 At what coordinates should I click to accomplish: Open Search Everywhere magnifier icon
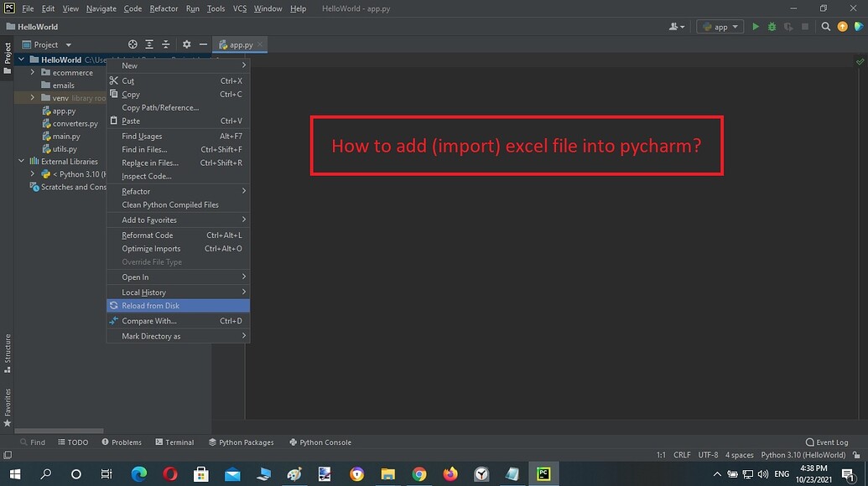click(x=827, y=26)
